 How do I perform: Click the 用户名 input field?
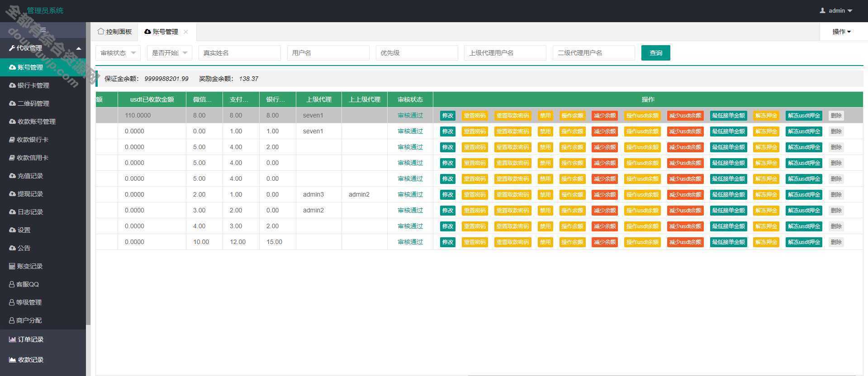click(328, 53)
